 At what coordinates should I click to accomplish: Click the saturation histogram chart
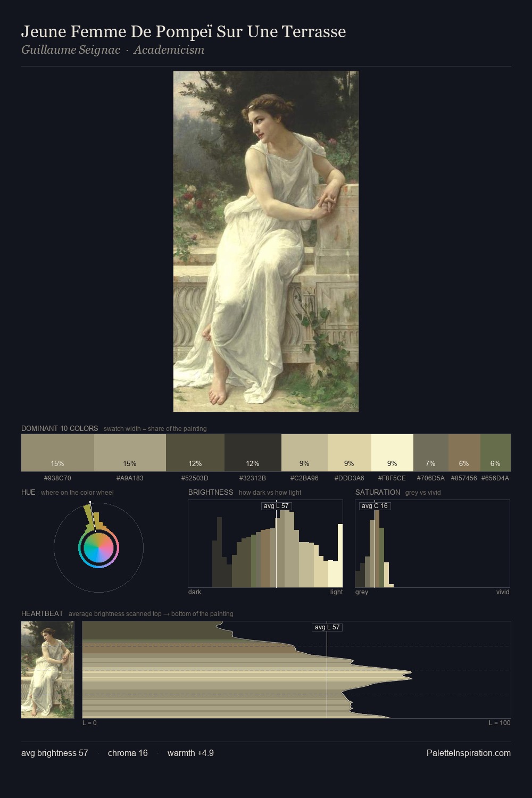tap(433, 544)
